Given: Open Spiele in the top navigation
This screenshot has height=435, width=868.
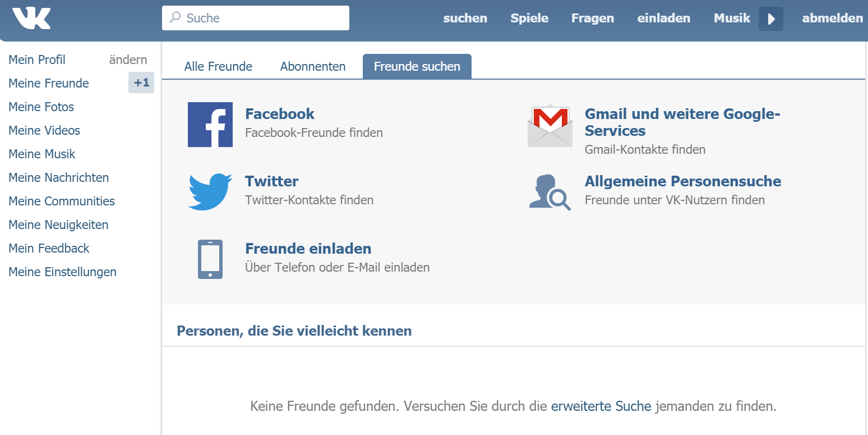Looking at the screenshot, I should pyautogui.click(x=529, y=18).
